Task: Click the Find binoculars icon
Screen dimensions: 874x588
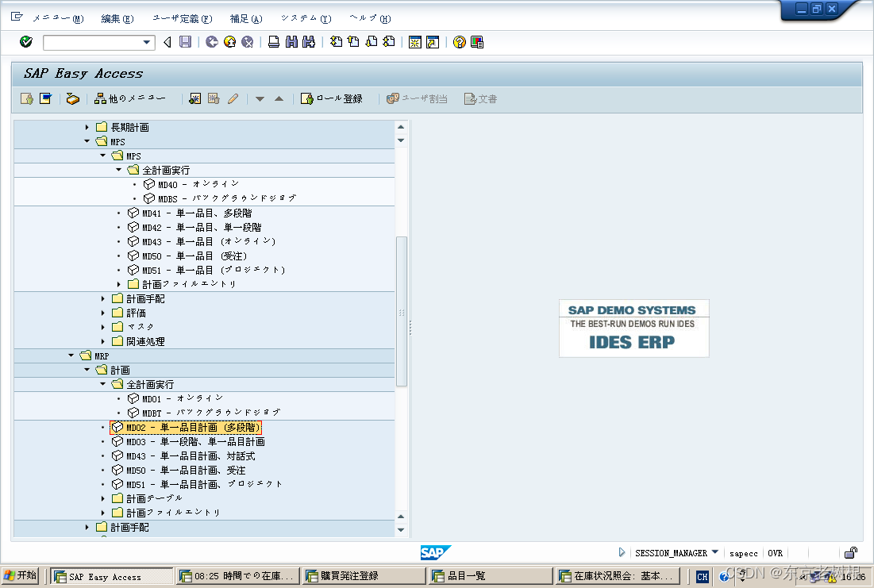Action: (291, 42)
